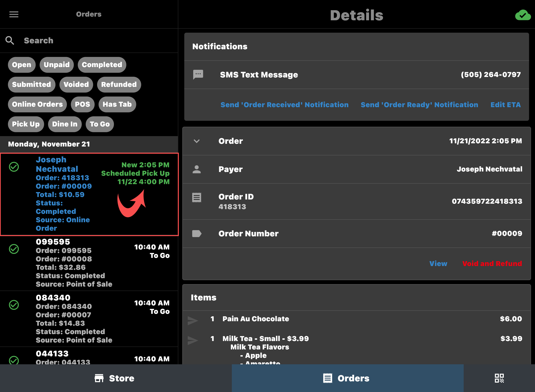Switch to the Store tab
Viewport: 535px width, 392px height.
pos(115,378)
